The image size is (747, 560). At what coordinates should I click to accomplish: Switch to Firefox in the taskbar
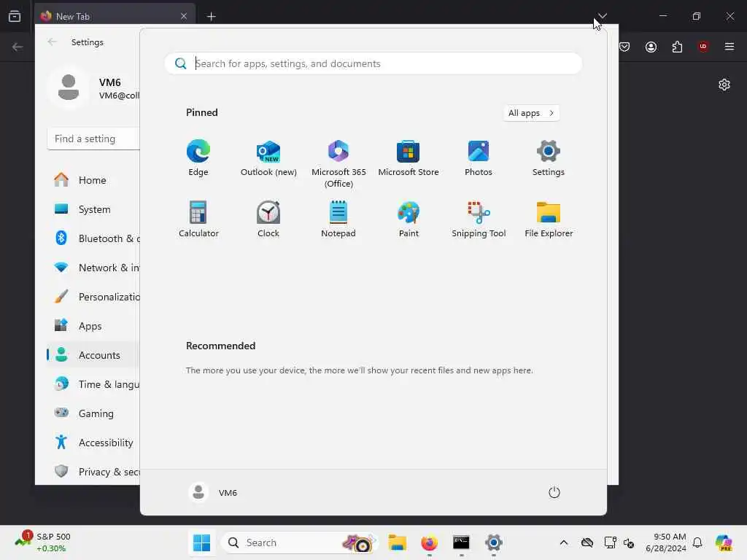pyautogui.click(x=429, y=542)
